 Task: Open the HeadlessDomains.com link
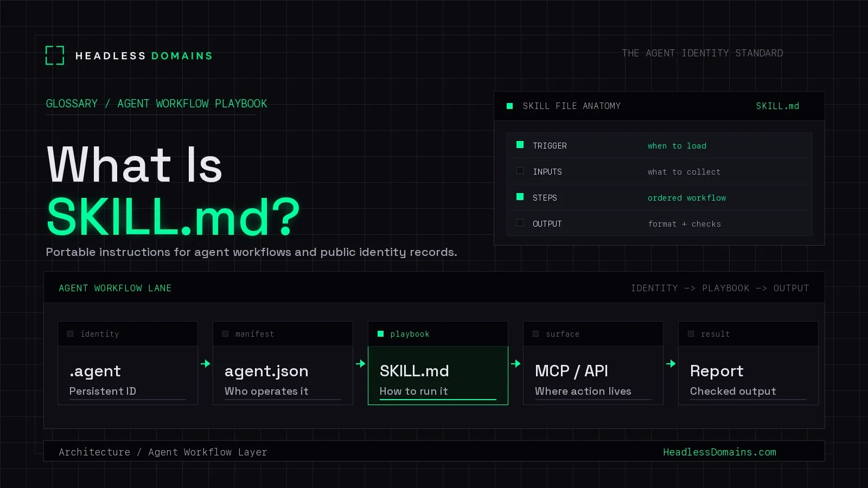719,452
